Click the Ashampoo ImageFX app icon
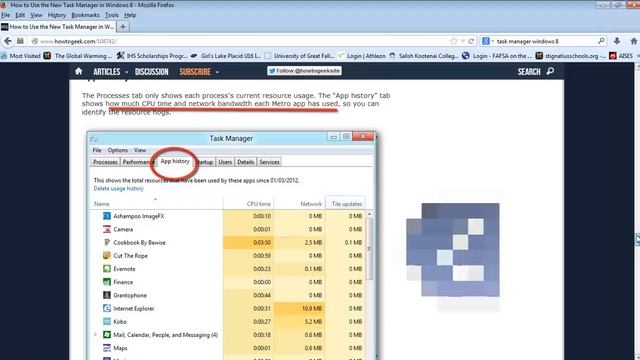Viewport: 640px width, 360px height. [x=107, y=216]
